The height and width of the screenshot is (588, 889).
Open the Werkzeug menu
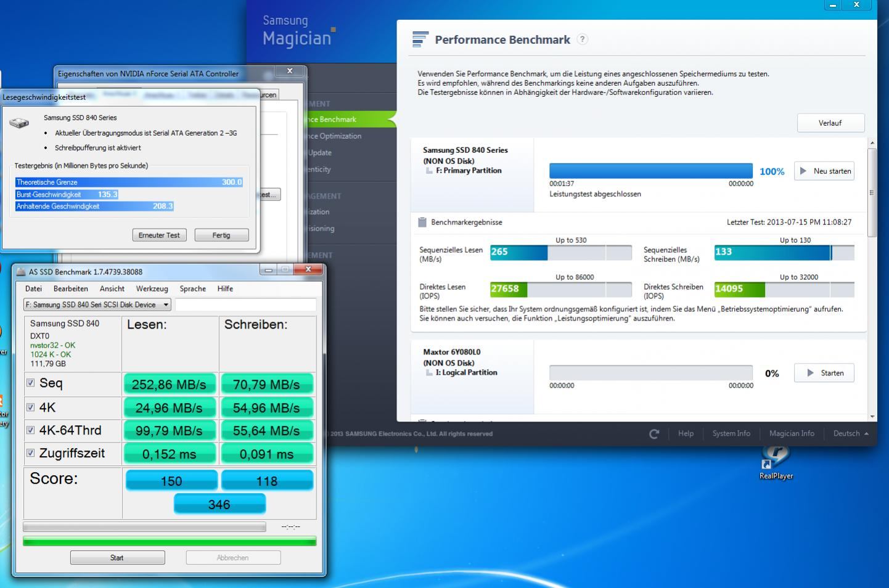click(152, 288)
